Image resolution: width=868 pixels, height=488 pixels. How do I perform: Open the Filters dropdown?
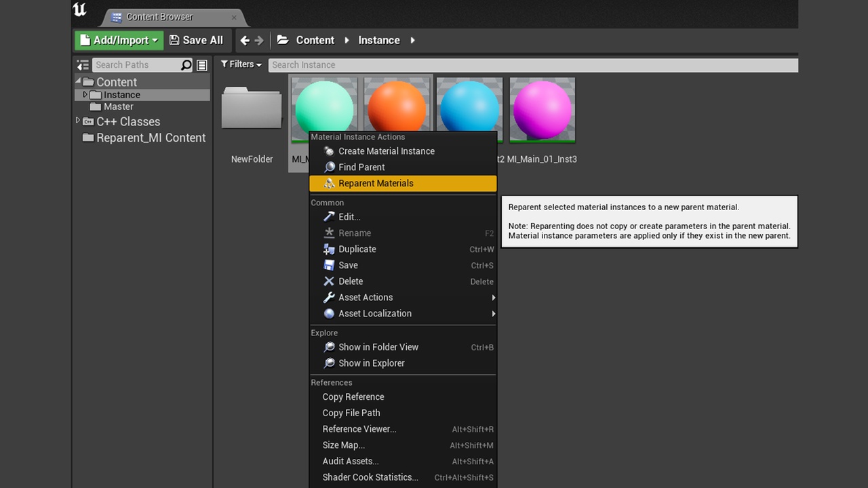point(241,64)
